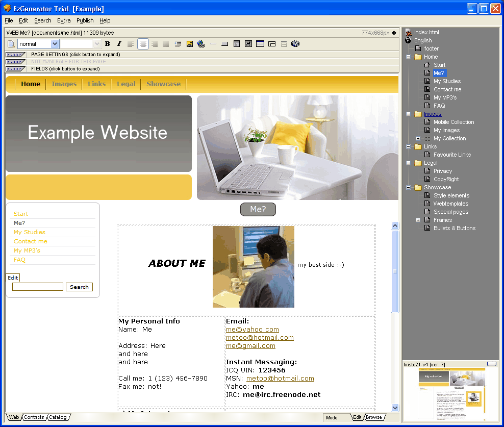Click the insert table icon
The height and width of the screenshot is (427, 504).
(260, 44)
